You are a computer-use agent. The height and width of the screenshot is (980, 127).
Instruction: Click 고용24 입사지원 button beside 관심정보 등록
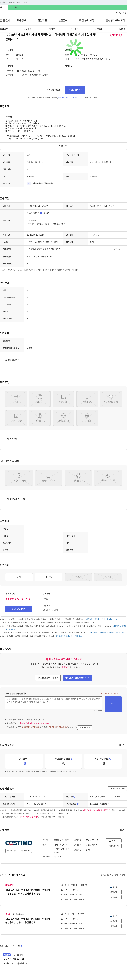(x=75, y=90)
